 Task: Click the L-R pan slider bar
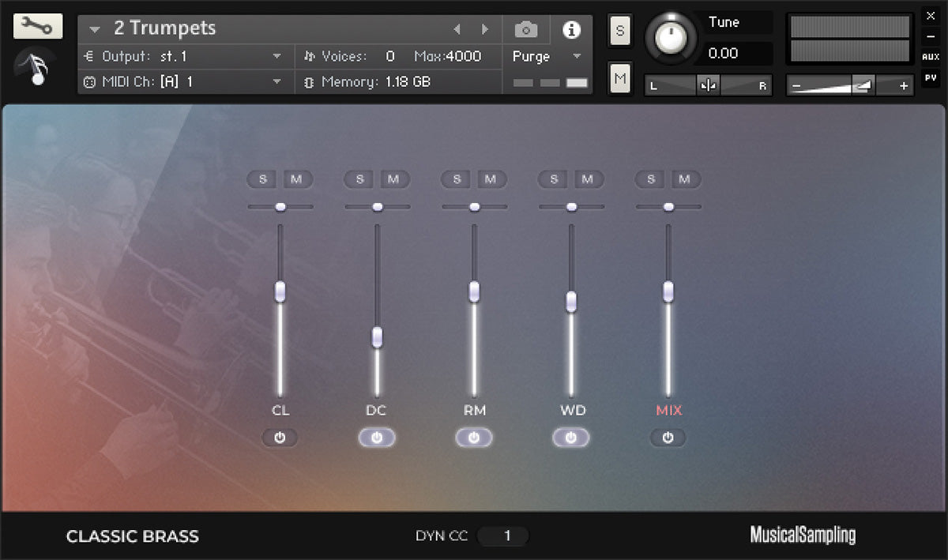(709, 86)
